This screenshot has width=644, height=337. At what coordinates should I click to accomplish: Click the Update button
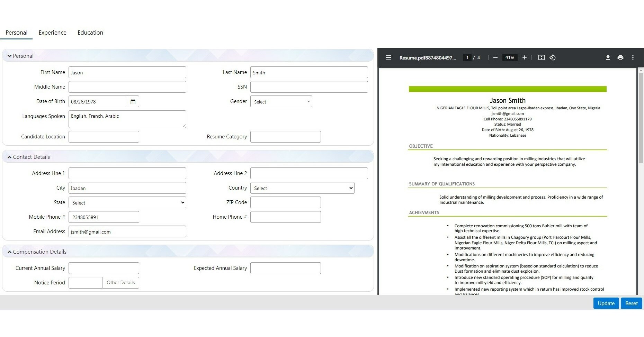(x=606, y=303)
